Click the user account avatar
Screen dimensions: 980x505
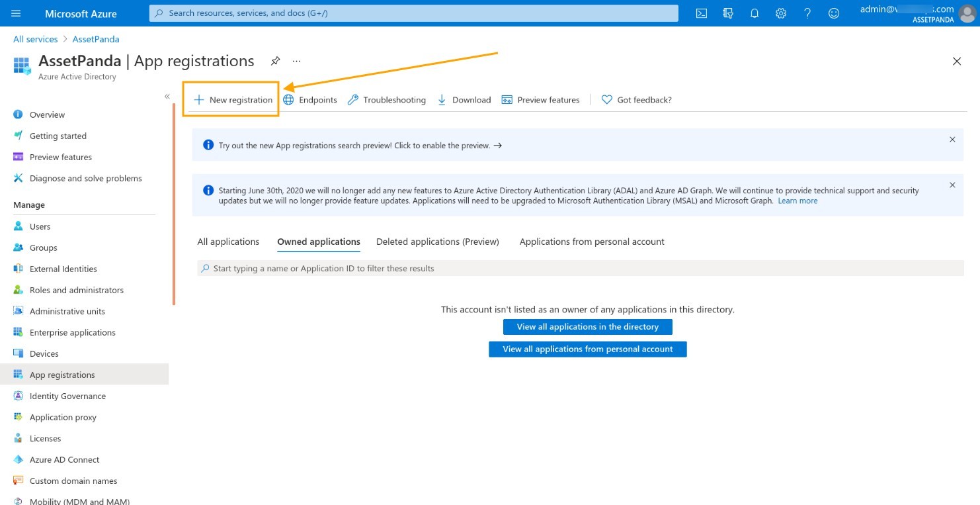(966, 13)
